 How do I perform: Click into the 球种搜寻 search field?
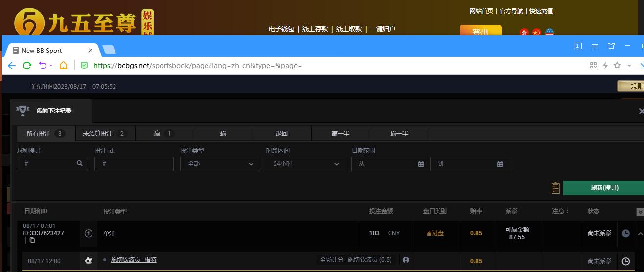coord(52,164)
